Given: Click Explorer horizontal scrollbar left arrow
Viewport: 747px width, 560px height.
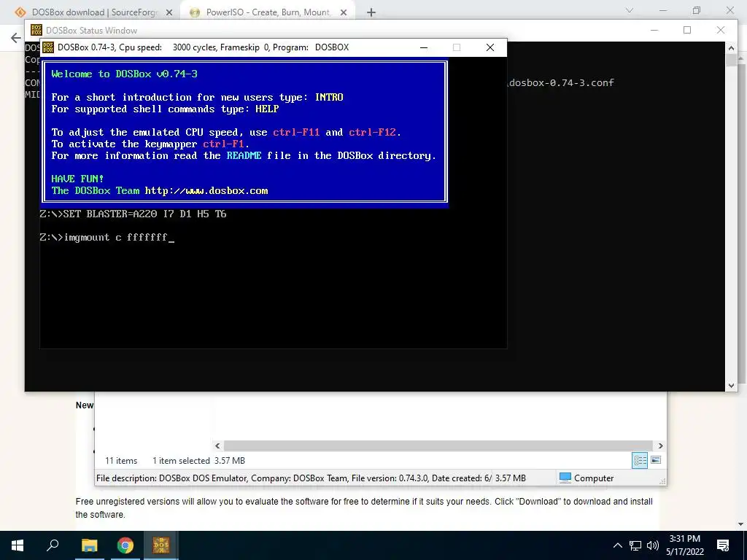Looking at the screenshot, I should pos(217,446).
